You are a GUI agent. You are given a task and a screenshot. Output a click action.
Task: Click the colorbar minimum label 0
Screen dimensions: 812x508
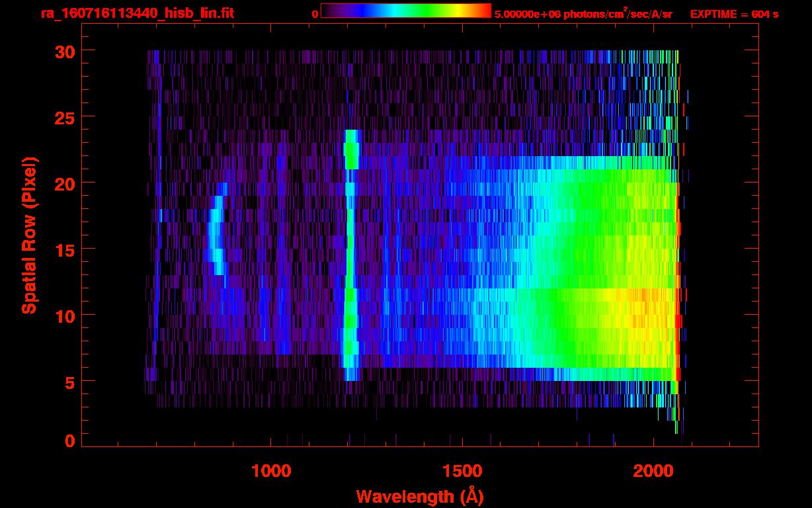click(315, 14)
